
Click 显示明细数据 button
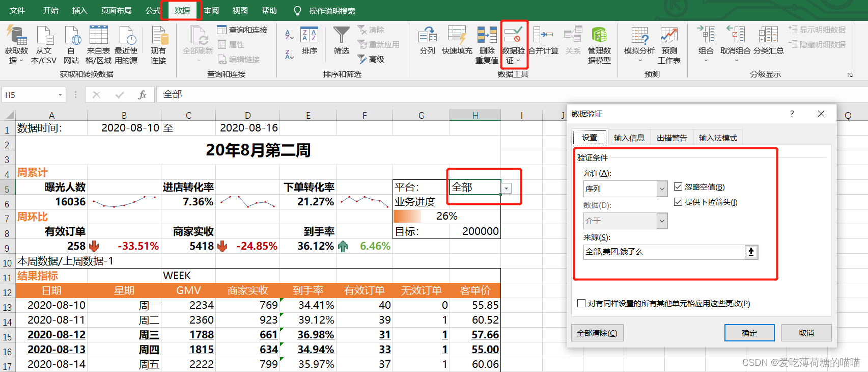[x=817, y=30]
